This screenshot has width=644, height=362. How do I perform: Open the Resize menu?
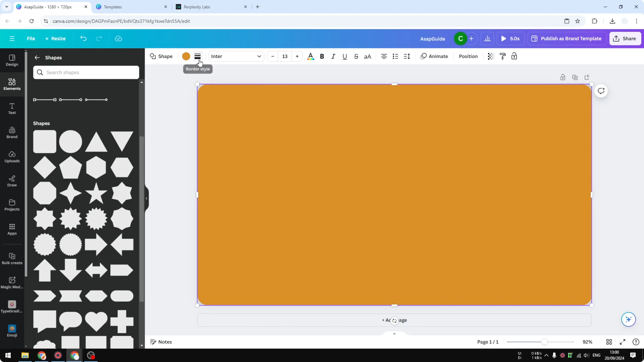click(55, 38)
